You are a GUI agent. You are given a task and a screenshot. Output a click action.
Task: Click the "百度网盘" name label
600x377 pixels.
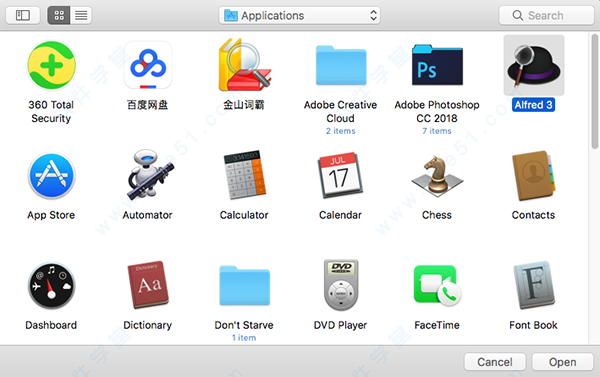tap(147, 105)
